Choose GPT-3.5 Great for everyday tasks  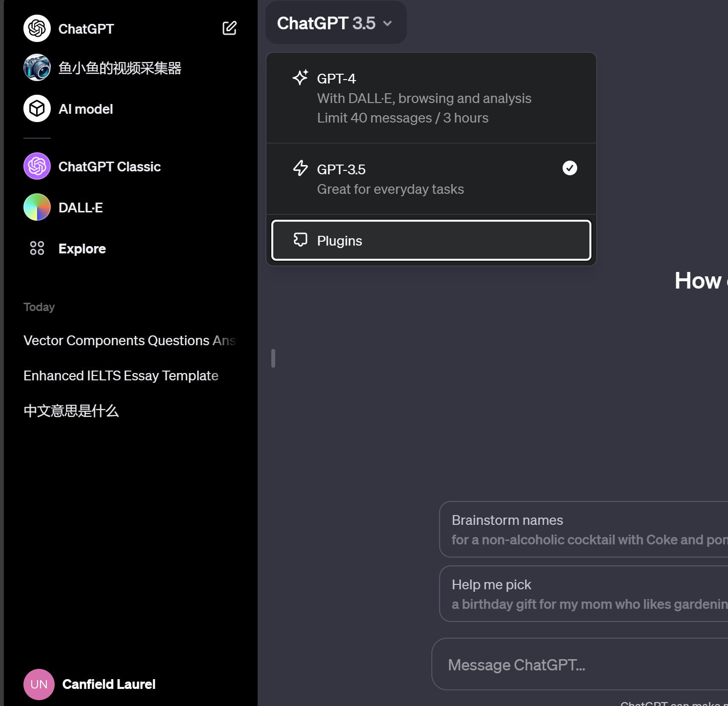(x=431, y=179)
